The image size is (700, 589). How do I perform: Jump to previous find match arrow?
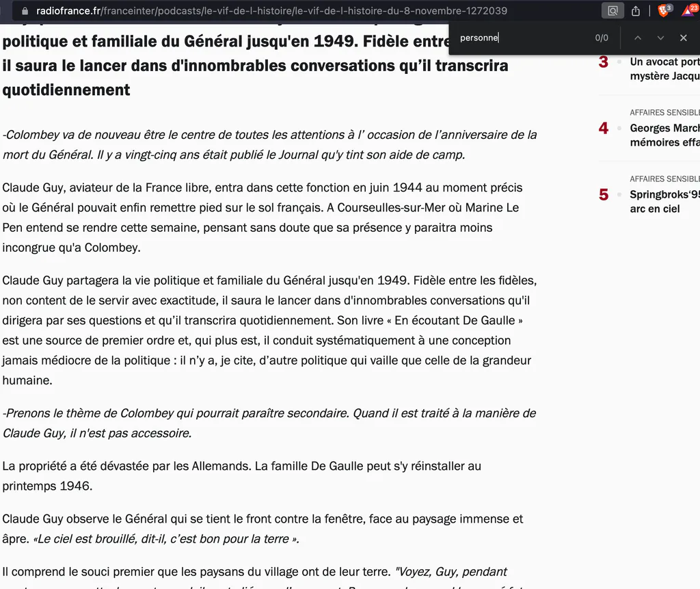(x=638, y=38)
